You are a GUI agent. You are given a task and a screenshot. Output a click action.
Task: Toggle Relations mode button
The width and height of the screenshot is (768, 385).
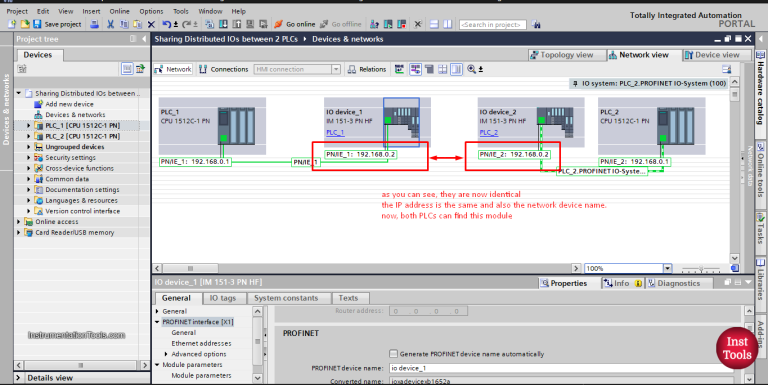(x=367, y=70)
